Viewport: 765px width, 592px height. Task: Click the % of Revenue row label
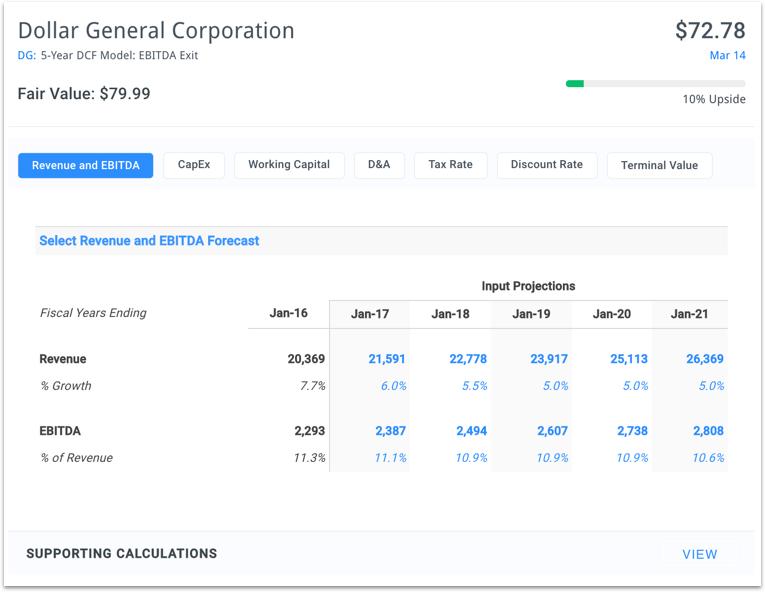click(x=77, y=458)
